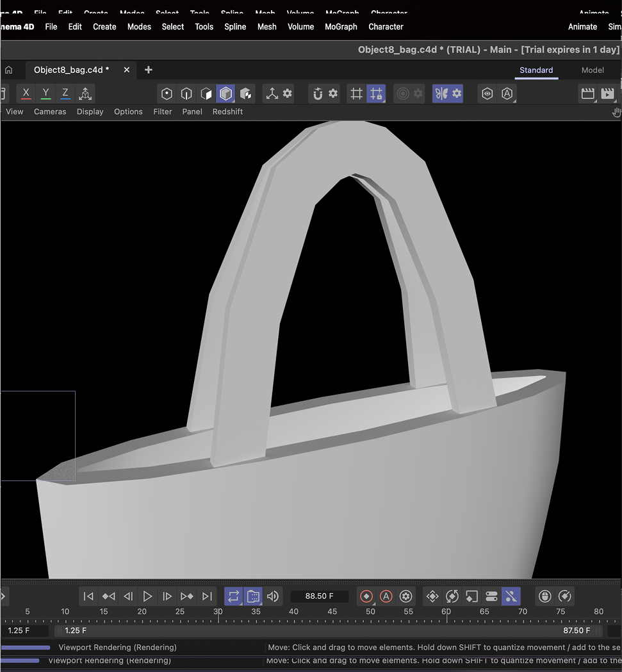Open the Display viewport menu
The image size is (622, 672).
pyautogui.click(x=90, y=111)
